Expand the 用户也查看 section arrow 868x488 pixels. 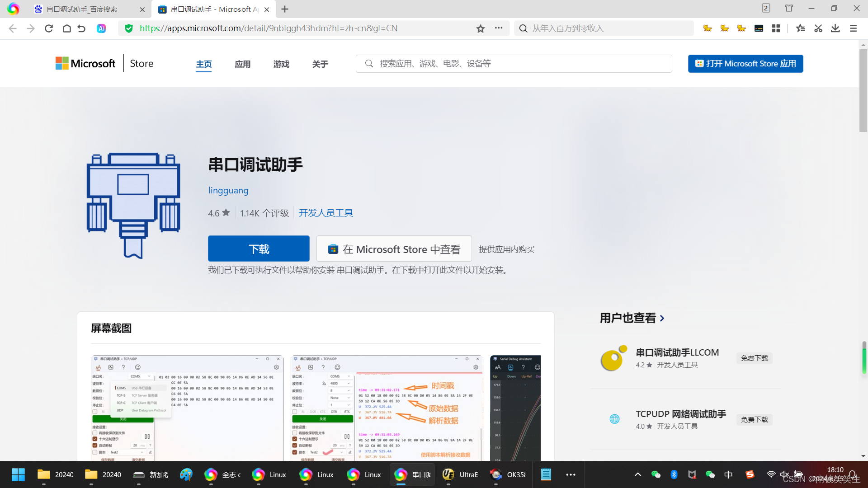[x=662, y=319]
